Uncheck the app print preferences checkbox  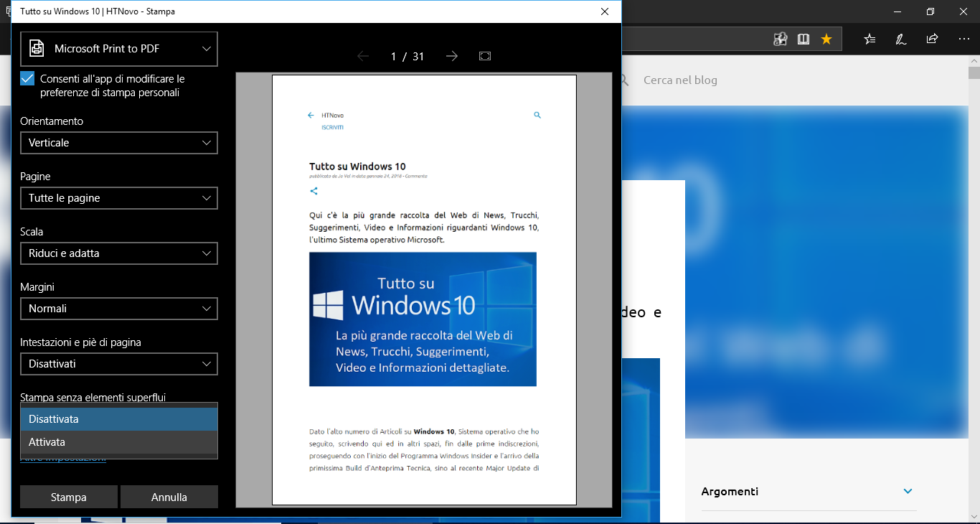[x=27, y=79]
